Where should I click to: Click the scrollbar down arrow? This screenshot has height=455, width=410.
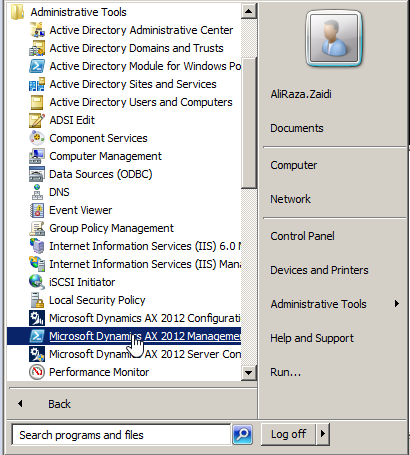(249, 373)
